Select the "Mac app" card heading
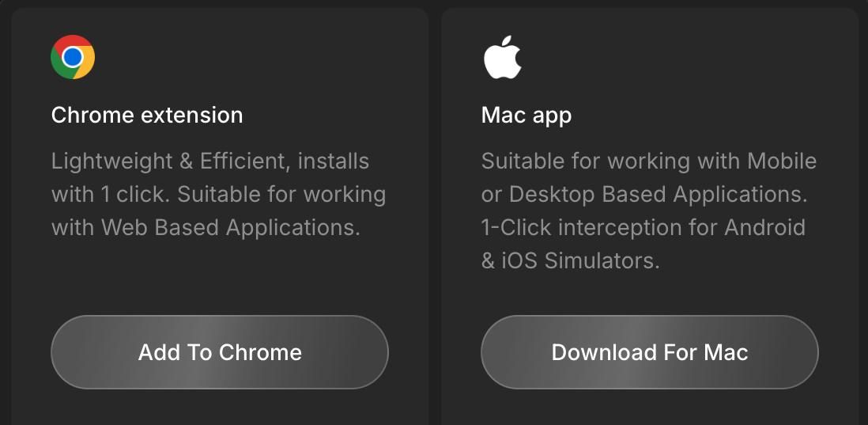The height and width of the screenshot is (425, 868). point(526,116)
